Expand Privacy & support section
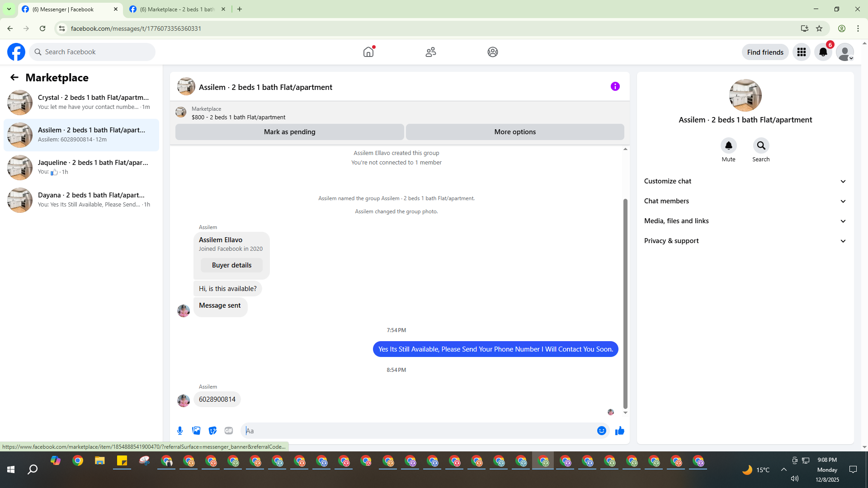Screen dimensions: 868x488 pyautogui.click(x=745, y=241)
